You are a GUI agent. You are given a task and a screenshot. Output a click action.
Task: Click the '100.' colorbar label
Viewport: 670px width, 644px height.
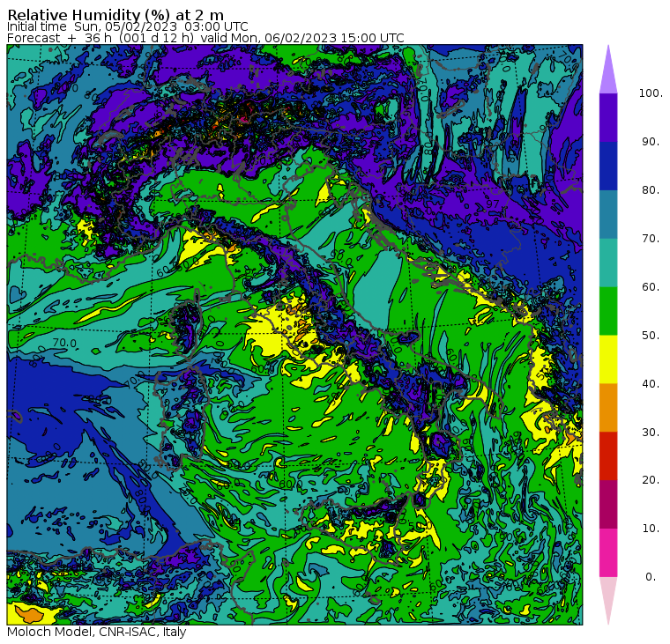point(651,93)
